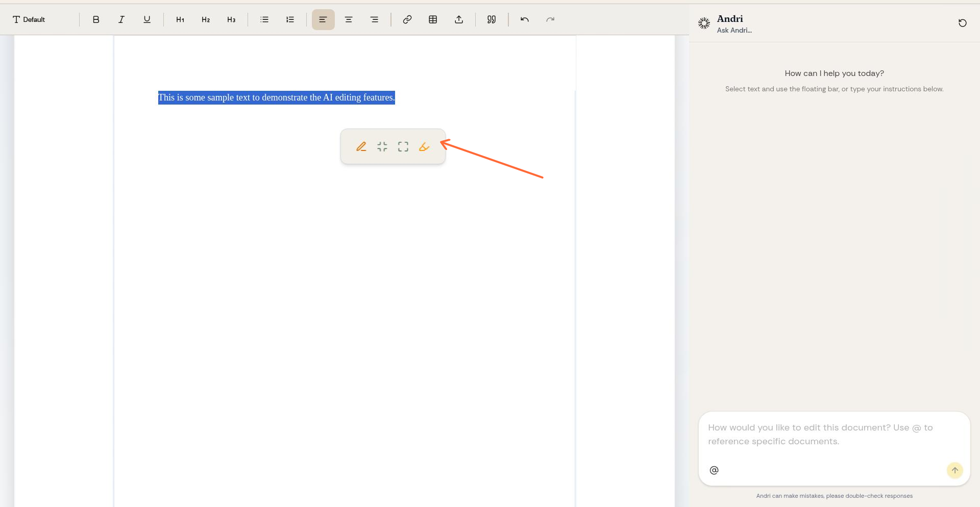The width and height of the screenshot is (980, 507).
Task: Send the chat message with the arrow button
Action: point(954,470)
